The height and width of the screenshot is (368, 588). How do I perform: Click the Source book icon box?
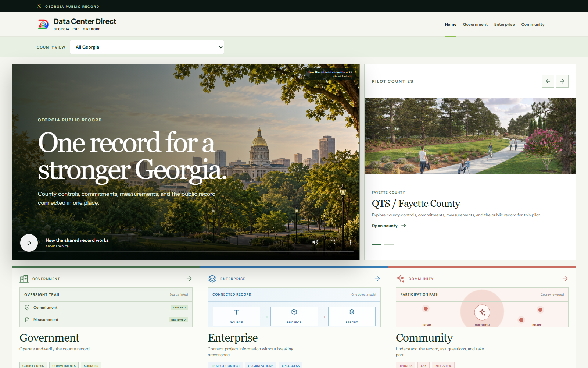click(x=236, y=316)
